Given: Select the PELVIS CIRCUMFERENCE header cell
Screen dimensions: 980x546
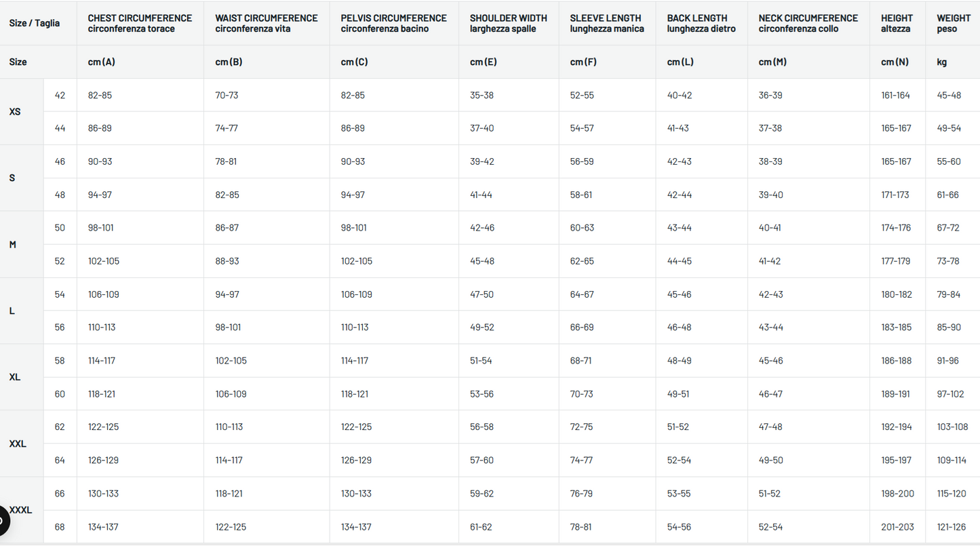Looking at the screenshot, I should click(393, 23).
